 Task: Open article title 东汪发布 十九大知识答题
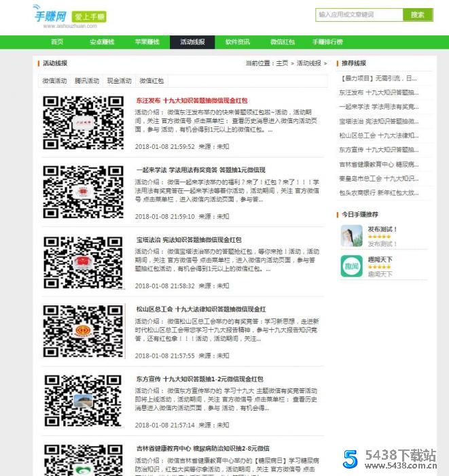click(192, 100)
